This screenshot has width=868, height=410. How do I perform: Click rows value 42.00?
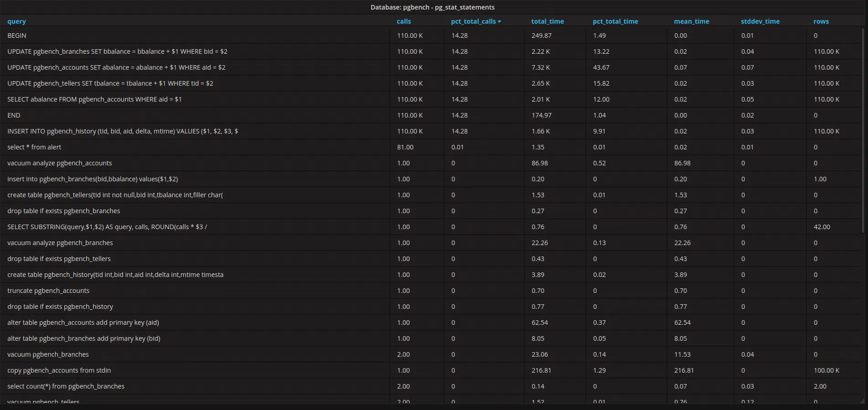(822, 227)
